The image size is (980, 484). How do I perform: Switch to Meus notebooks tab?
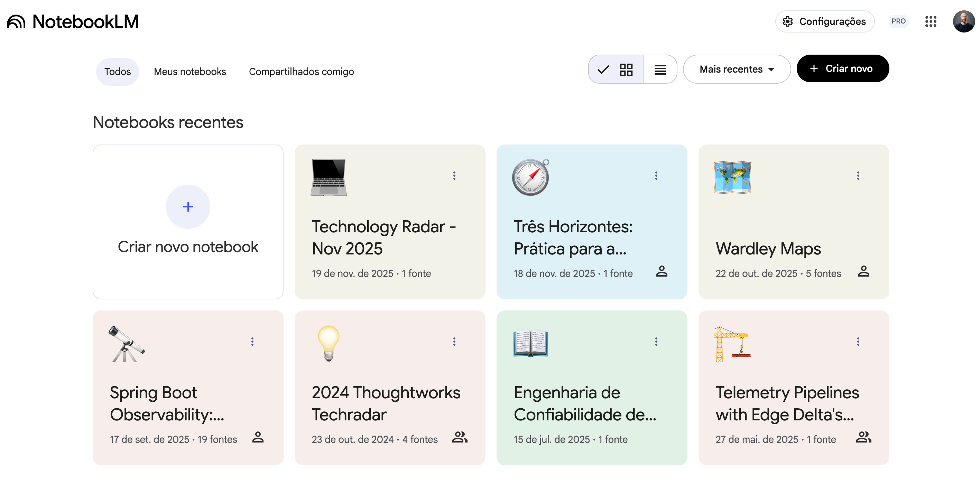(190, 72)
